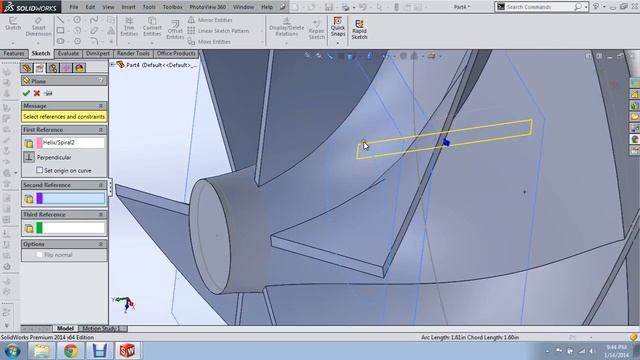
Task: Cancel the plane with the red X
Action: pyautogui.click(x=37, y=93)
